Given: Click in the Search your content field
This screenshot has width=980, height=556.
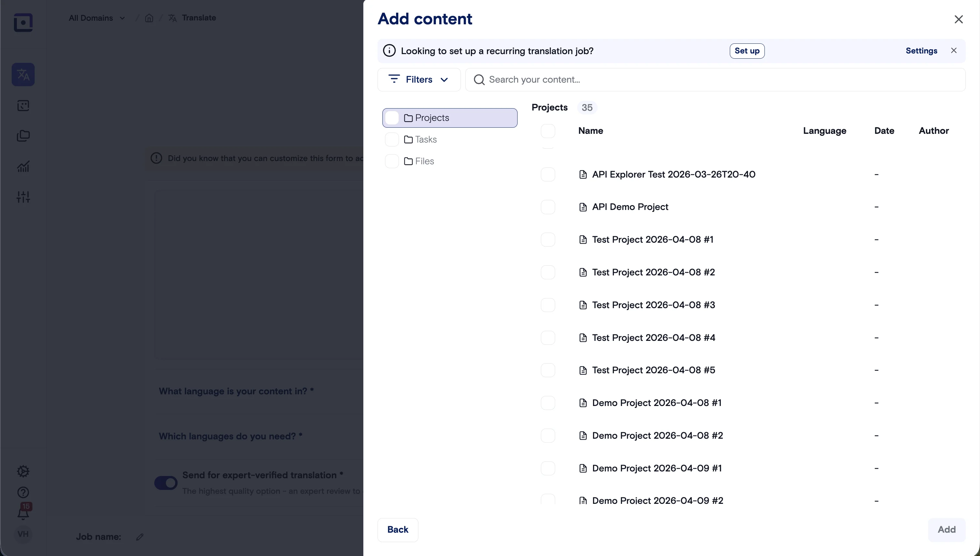Looking at the screenshot, I should pos(715,79).
